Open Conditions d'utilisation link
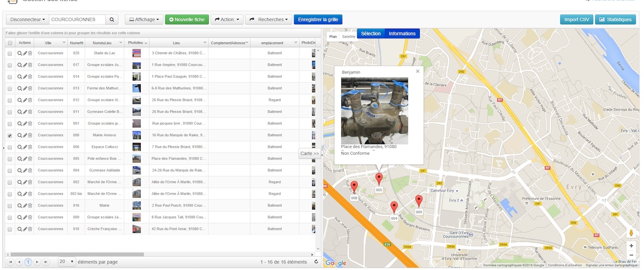 click(x=565, y=265)
